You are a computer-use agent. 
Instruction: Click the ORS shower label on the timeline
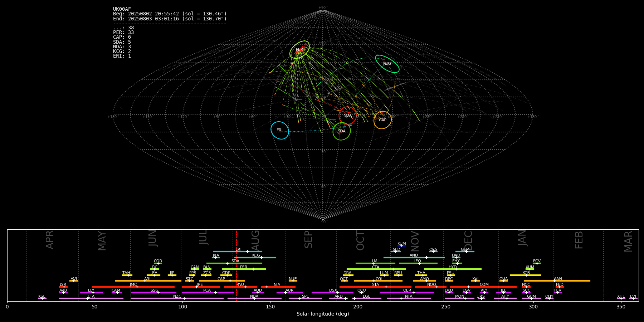tap(433, 250)
